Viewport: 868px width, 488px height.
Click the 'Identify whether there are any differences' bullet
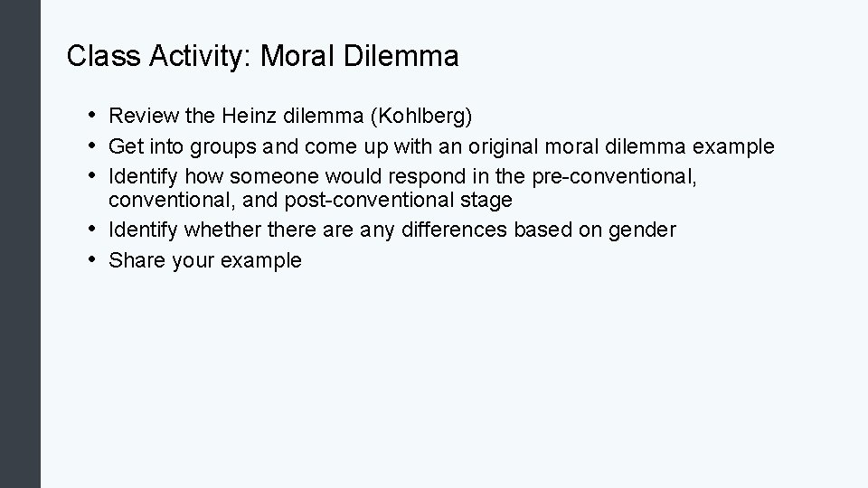click(392, 230)
